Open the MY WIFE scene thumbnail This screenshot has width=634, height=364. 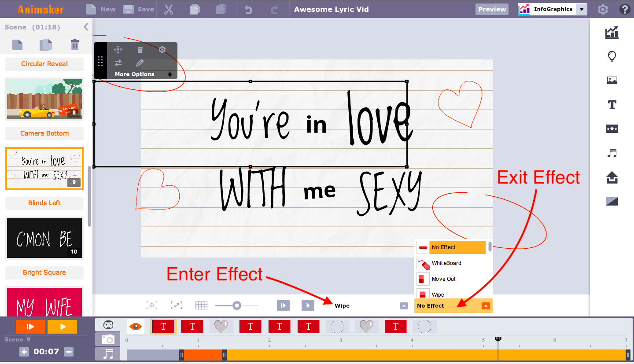click(x=44, y=301)
